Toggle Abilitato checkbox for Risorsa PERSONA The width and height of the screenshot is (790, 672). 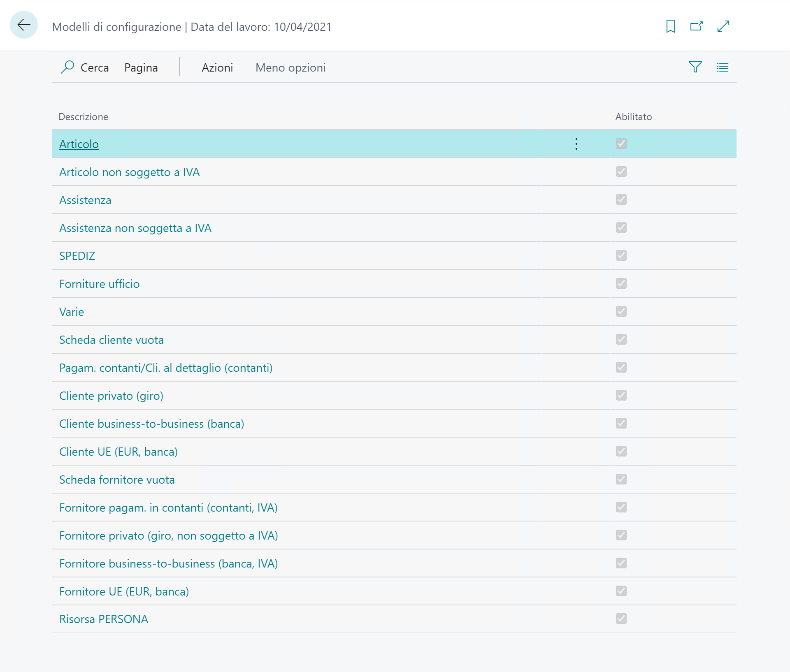coord(621,619)
